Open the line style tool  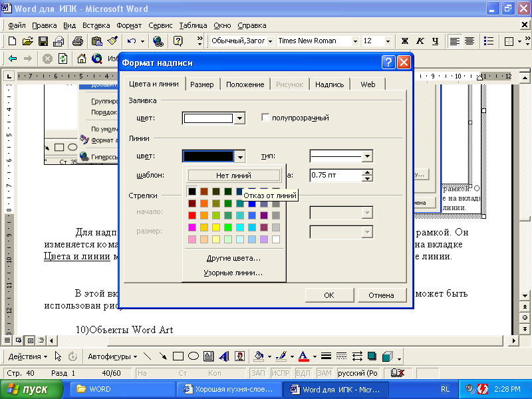[326, 356]
